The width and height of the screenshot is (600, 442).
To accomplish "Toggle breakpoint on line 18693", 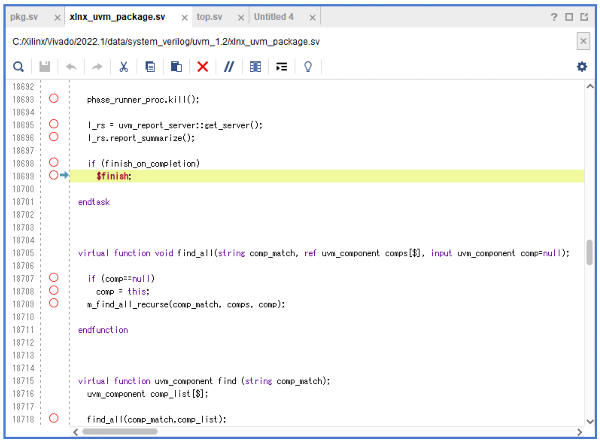I will [54, 99].
